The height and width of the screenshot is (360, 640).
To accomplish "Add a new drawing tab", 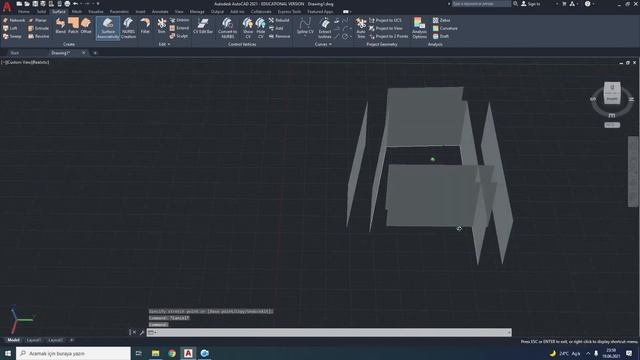I will 95,53.
